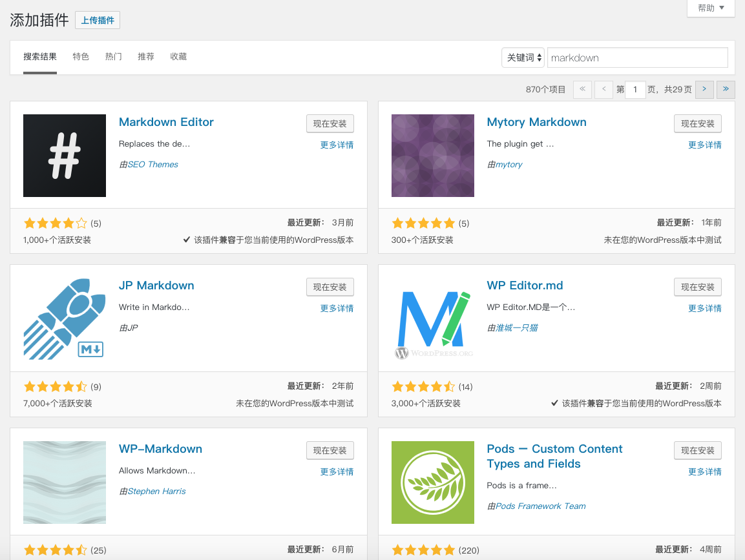The width and height of the screenshot is (745, 560).
Task: Focus the markdown plugin search field
Action: point(638,57)
